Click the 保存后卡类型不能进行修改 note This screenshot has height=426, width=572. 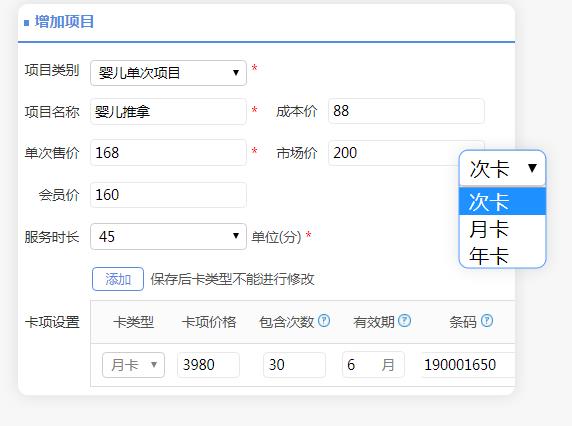click(x=232, y=279)
